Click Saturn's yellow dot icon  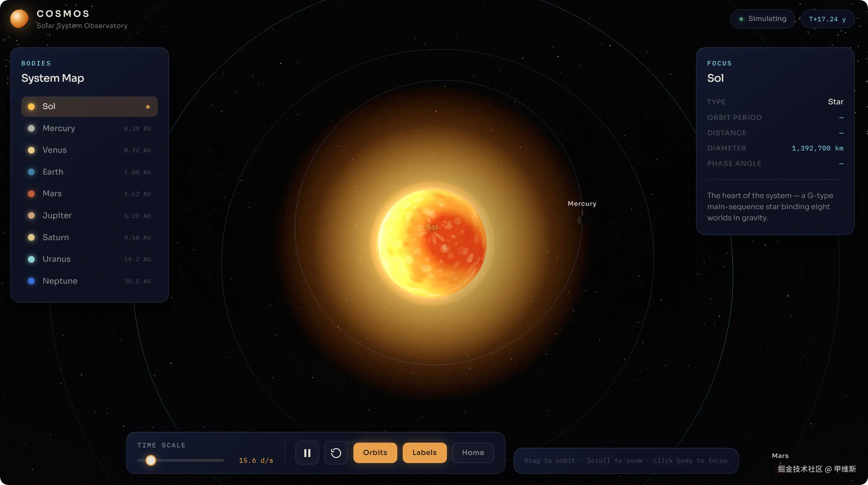tap(31, 237)
